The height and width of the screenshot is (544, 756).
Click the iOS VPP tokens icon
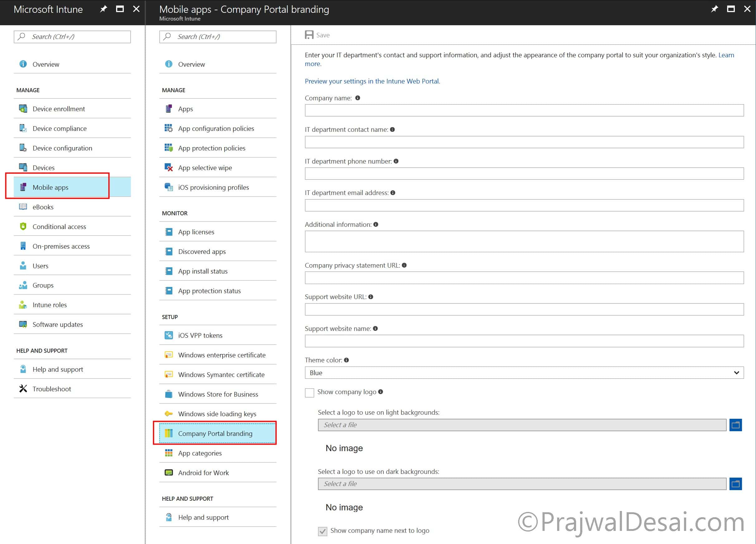pos(169,335)
